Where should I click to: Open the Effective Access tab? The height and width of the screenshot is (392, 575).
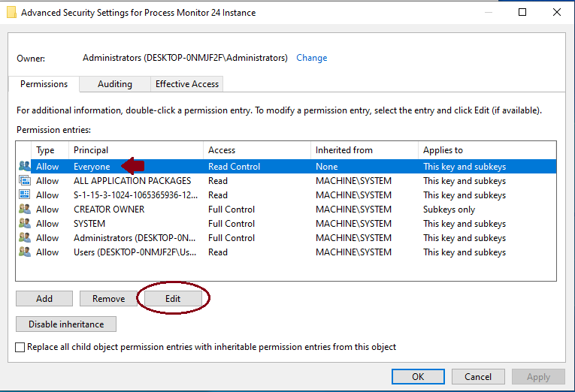click(187, 84)
